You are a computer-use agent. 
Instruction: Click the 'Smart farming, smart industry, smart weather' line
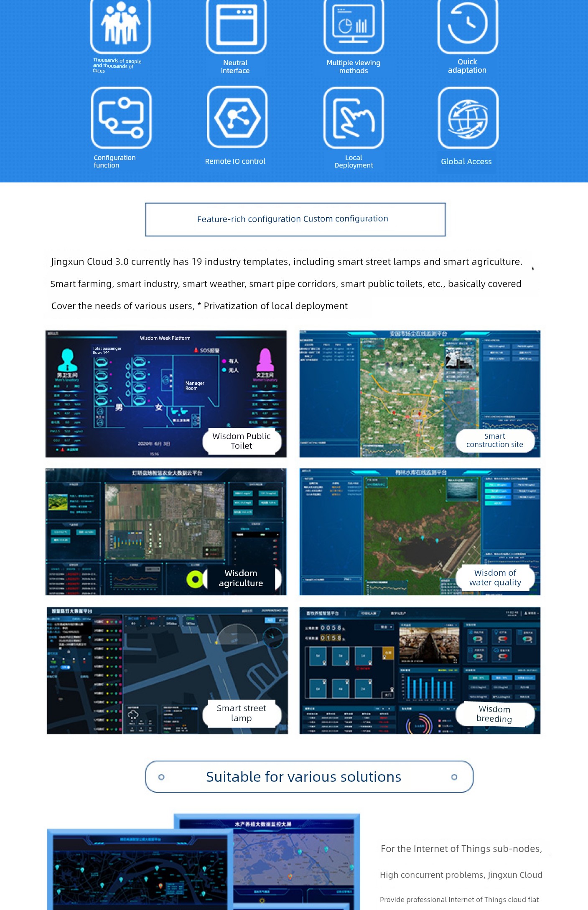[286, 284]
